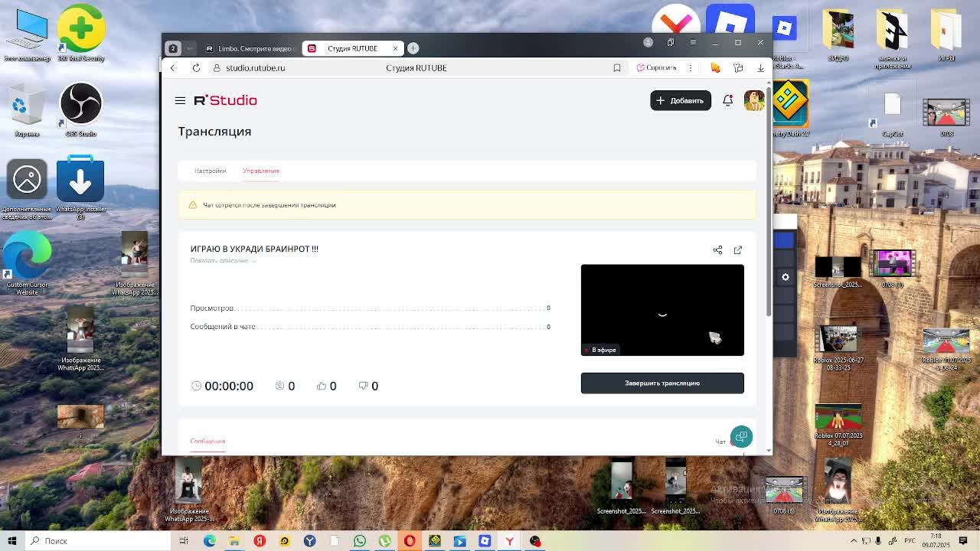980x551 pixels.
Task: Open the browser main menu icon
Action: 693,42
